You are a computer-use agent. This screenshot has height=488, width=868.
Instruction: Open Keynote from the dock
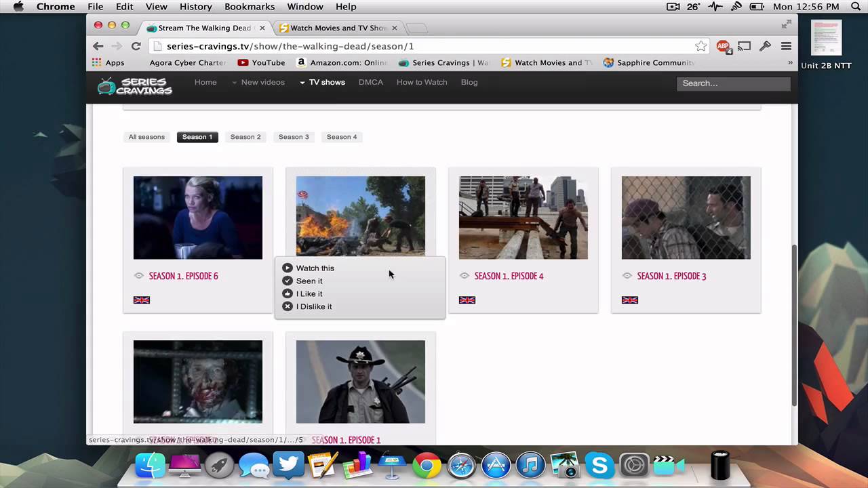(x=392, y=466)
